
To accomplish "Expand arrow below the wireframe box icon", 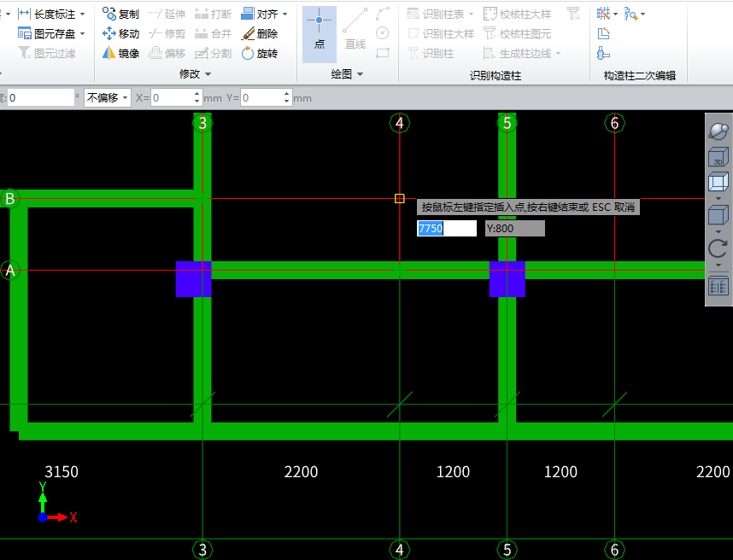I will pyautogui.click(x=718, y=199).
